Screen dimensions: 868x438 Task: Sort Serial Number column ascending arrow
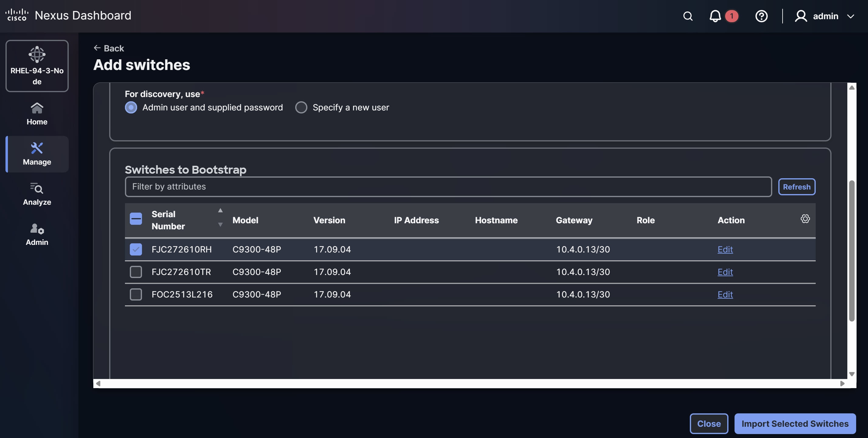pos(220,210)
